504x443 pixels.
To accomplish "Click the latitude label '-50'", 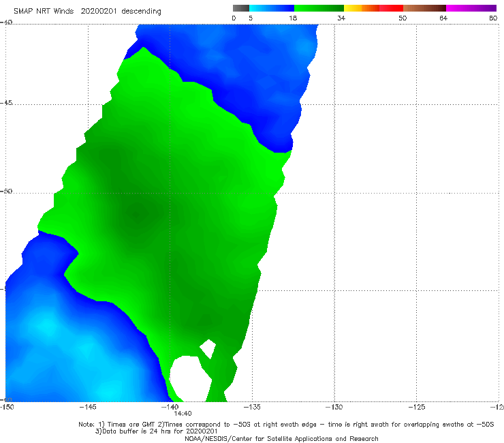I will pos(6,192).
